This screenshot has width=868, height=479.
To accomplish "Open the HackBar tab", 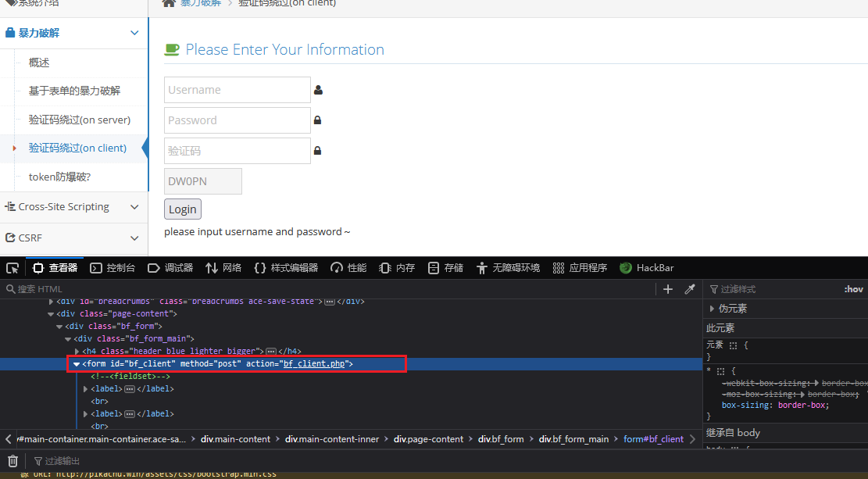I will click(647, 268).
